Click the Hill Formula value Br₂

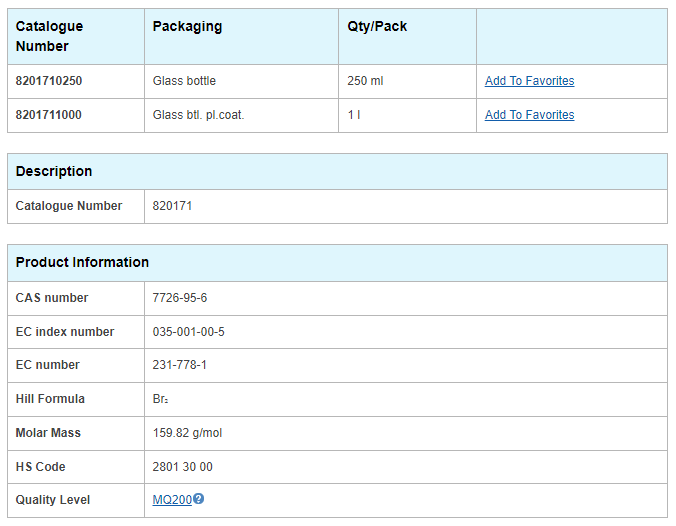pyautogui.click(x=160, y=399)
